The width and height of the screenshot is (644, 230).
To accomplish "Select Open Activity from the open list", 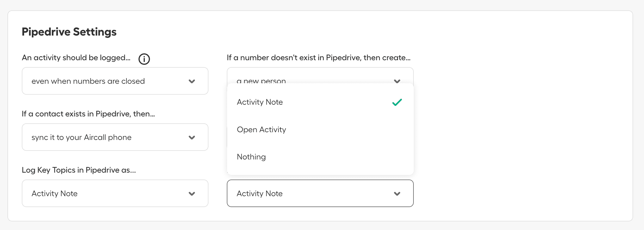I will click(261, 129).
